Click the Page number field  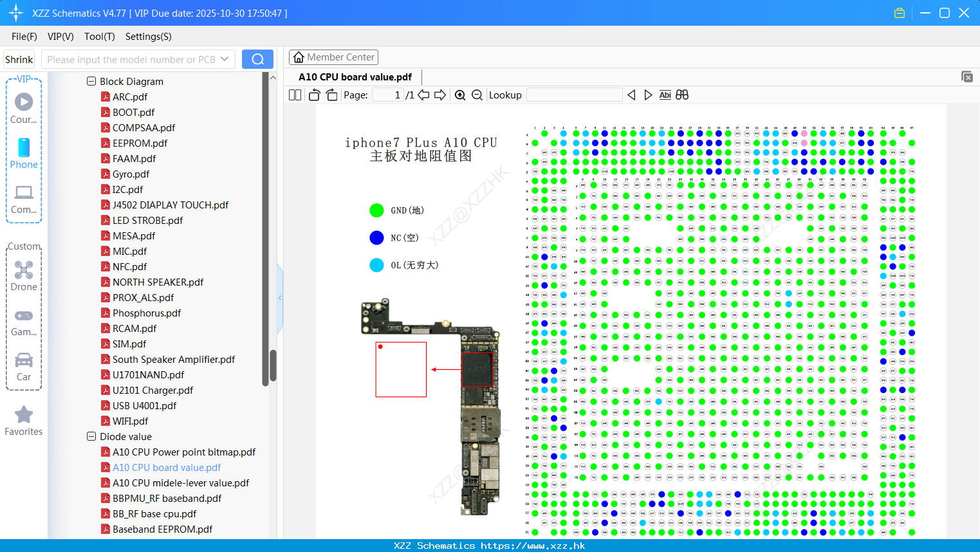(387, 95)
